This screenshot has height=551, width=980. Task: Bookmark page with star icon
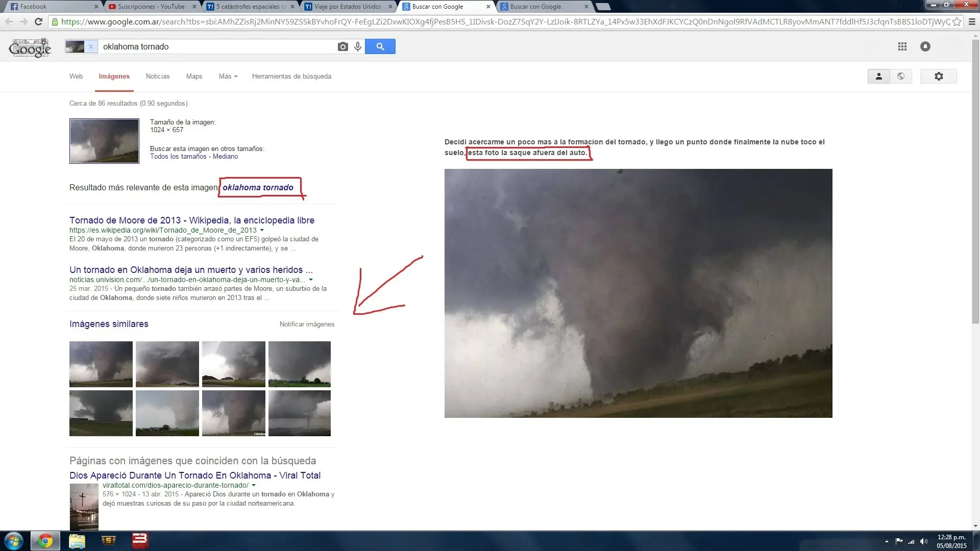(x=957, y=21)
